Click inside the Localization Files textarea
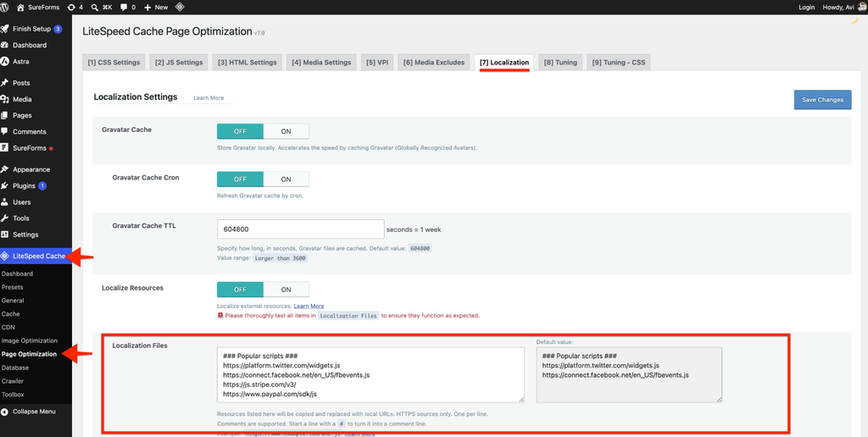 point(371,374)
